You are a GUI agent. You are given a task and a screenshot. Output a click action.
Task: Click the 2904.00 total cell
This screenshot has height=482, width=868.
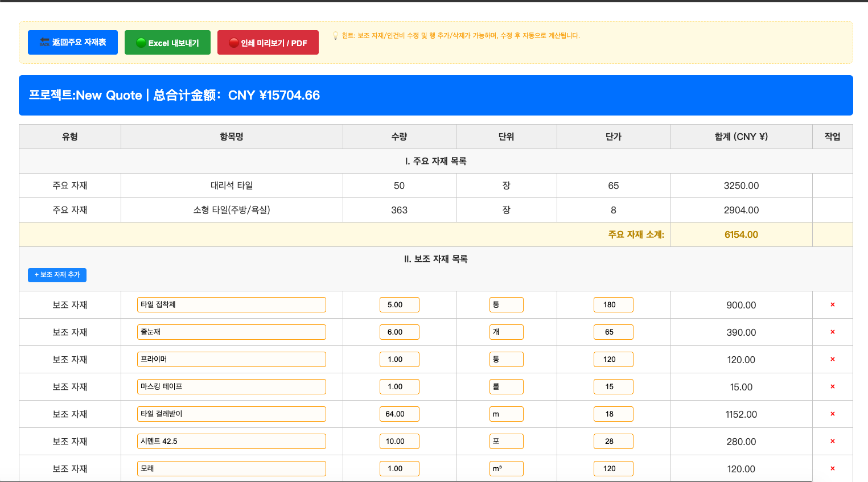[741, 210]
